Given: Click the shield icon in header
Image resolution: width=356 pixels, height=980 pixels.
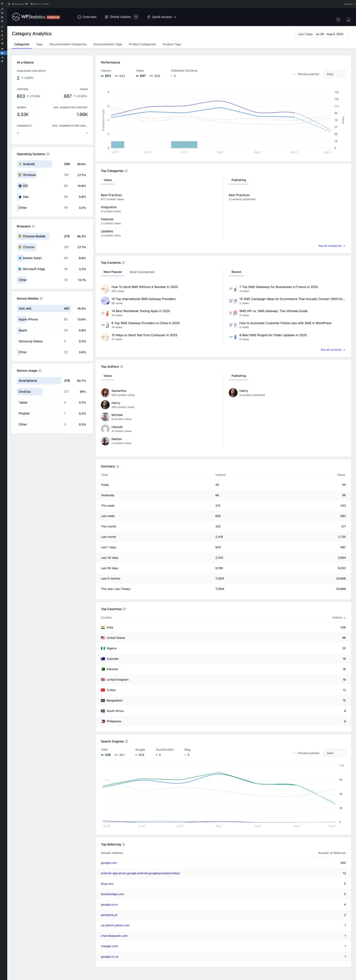Looking at the screenshot, I should coord(338,20).
